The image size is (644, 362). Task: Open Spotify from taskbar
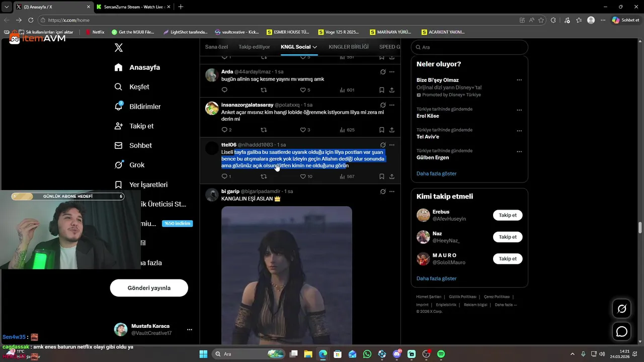pos(441,354)
